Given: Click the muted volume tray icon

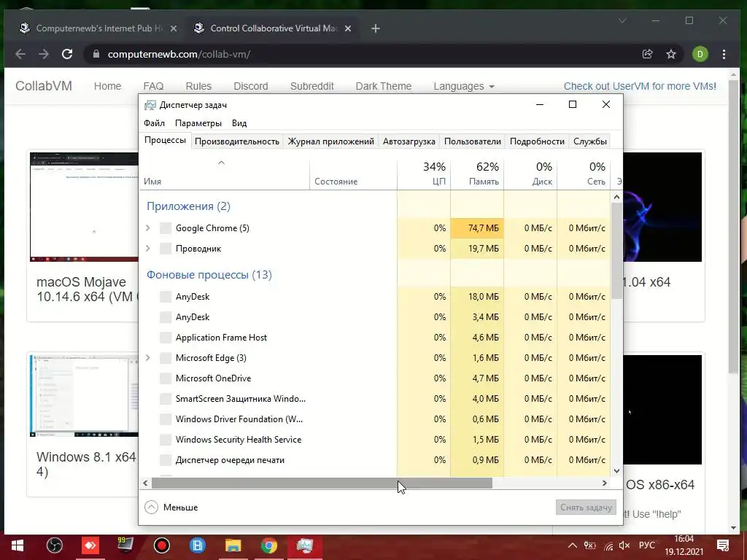Looking at the screenshot, I should coord(624,545).
